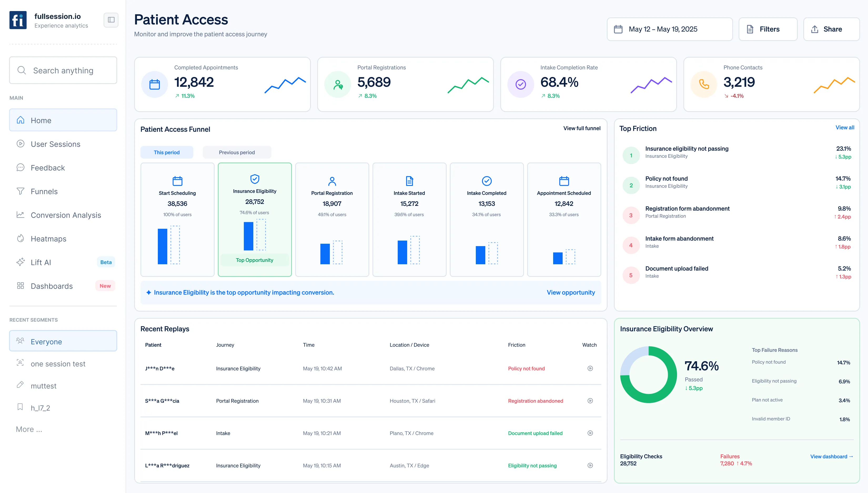This screenshot has width=868, height=493.
Task: Click the Start Scheduling calendar icon
Action: 178,181
